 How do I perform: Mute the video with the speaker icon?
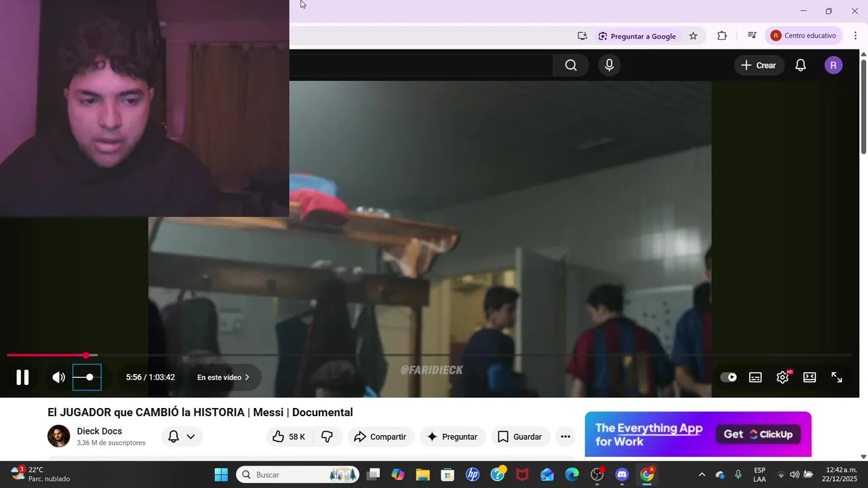tap(59, 378)
